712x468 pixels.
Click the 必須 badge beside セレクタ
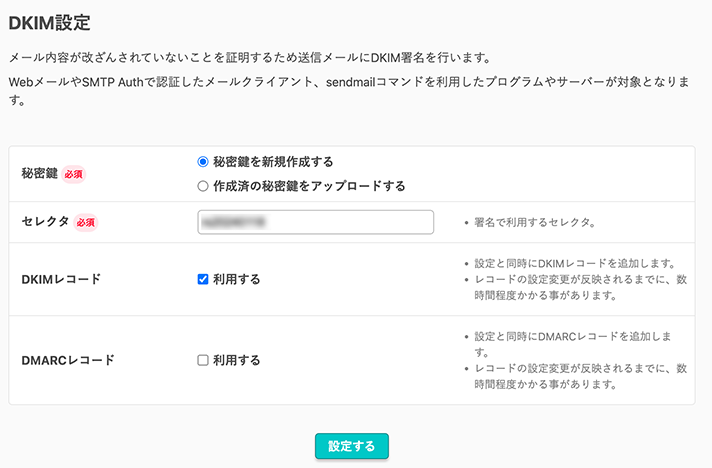pyautogui.click(x=86, y=222)
